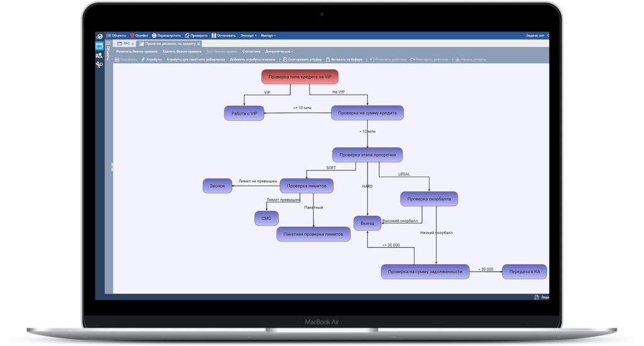Click the <= 30 000 edge label

point(391,245)
